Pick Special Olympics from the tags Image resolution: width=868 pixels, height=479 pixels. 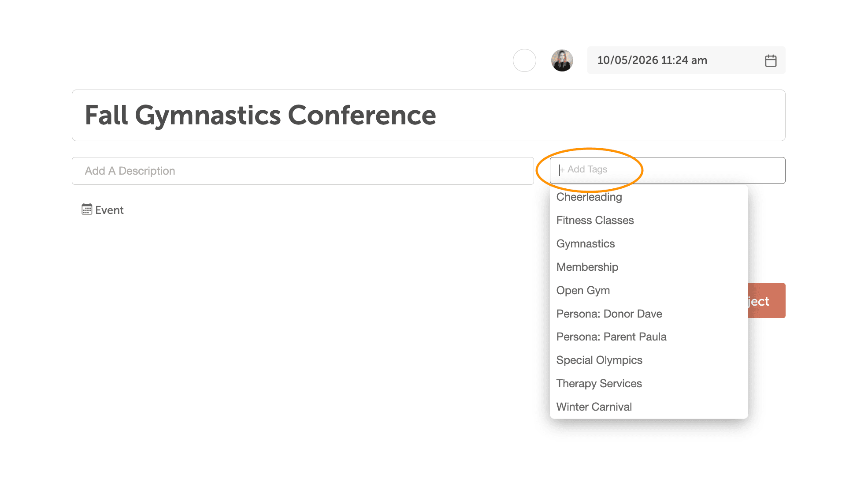pyautogui.click(x=599, y=360)
